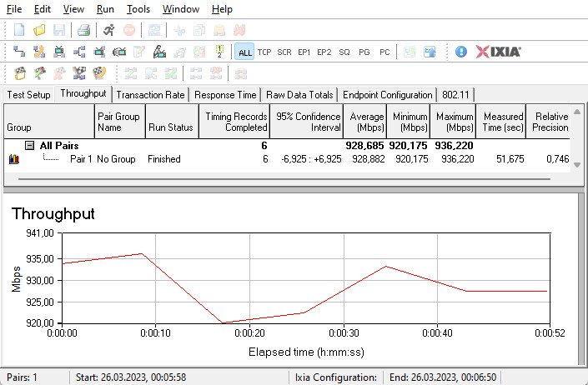588x385 pixels.
Task: Toggle the PC filter button
Action: click(384, 52)
